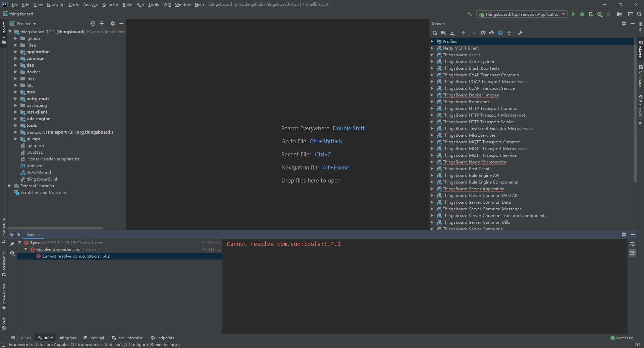The height and width of the screenshot is (348, 644).
Task: Open Maven Settings wrench icon
Action: point(520,33)
